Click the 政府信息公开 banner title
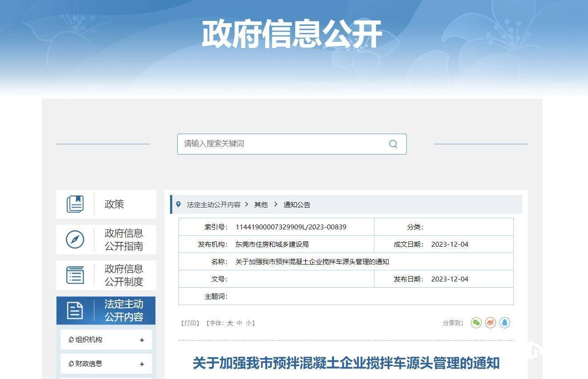The height and width of the screenshot is (379, 588). 292,34
